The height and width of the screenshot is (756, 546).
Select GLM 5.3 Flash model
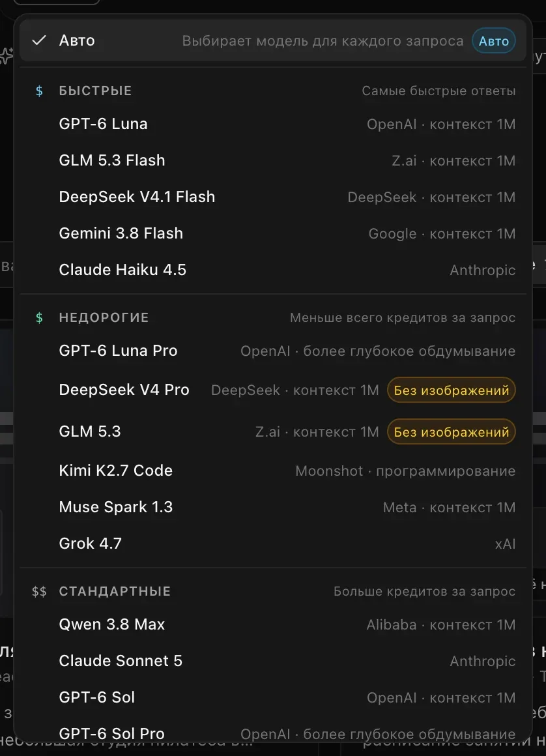[273, 160]
